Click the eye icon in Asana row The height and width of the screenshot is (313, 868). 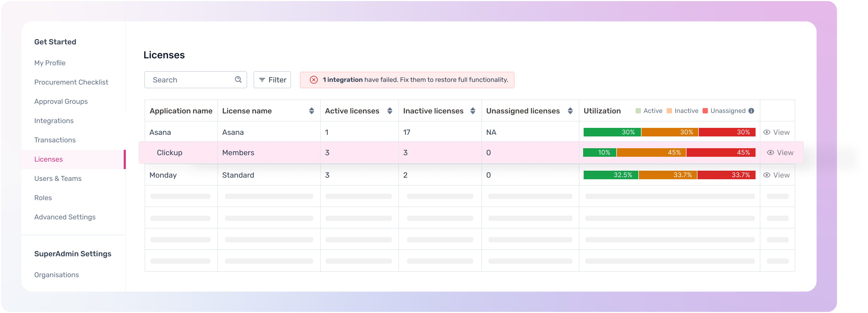tap(767, 132)
